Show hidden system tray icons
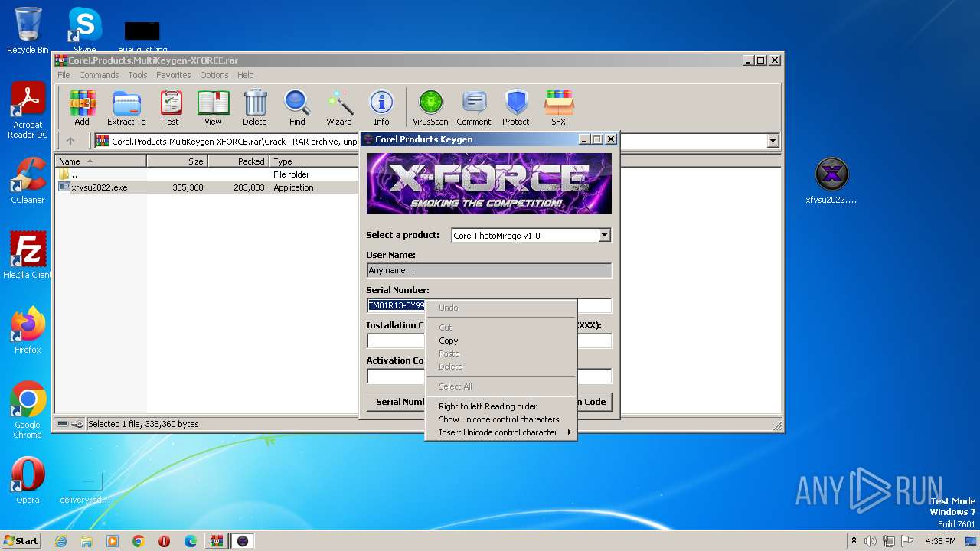The height and width of the screenshot is (551, 980). click(x=854, y=541)
